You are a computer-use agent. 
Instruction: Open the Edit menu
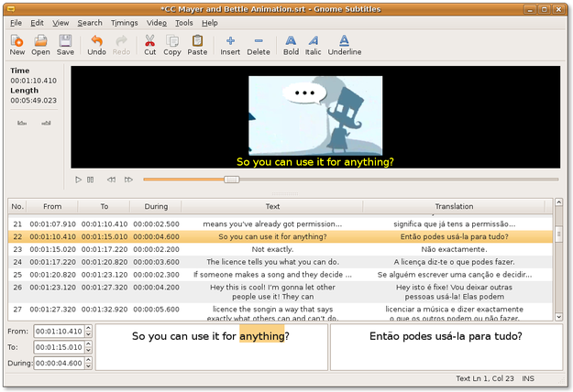pyautogui.click(x=37, y=23)
